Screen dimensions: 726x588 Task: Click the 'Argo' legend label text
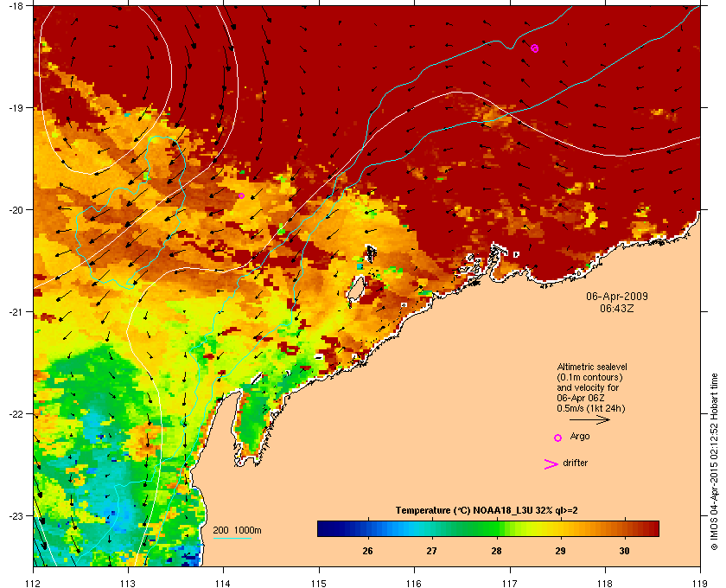click(580, 437)
